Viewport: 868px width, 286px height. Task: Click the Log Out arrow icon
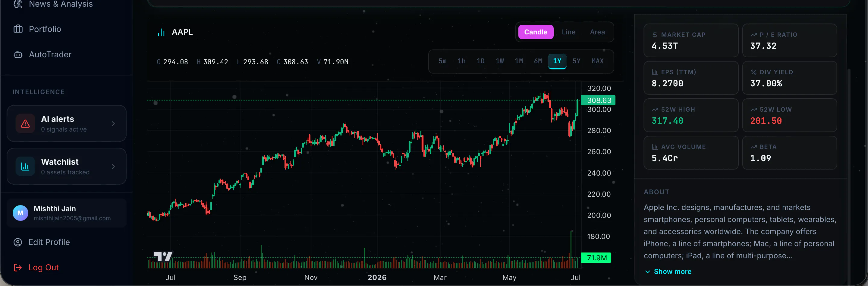17,268
